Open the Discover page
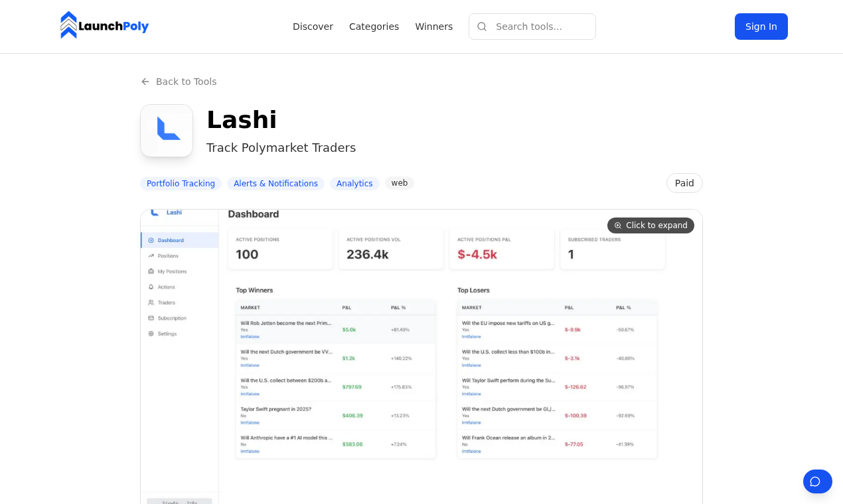 [x=313, y=27]
